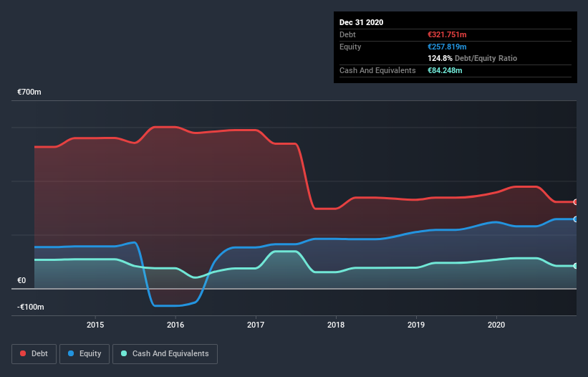Select the red Debt endpoint marker
Image resolution: width=588 pixels, height=377 pixels.
pos(576,202)
